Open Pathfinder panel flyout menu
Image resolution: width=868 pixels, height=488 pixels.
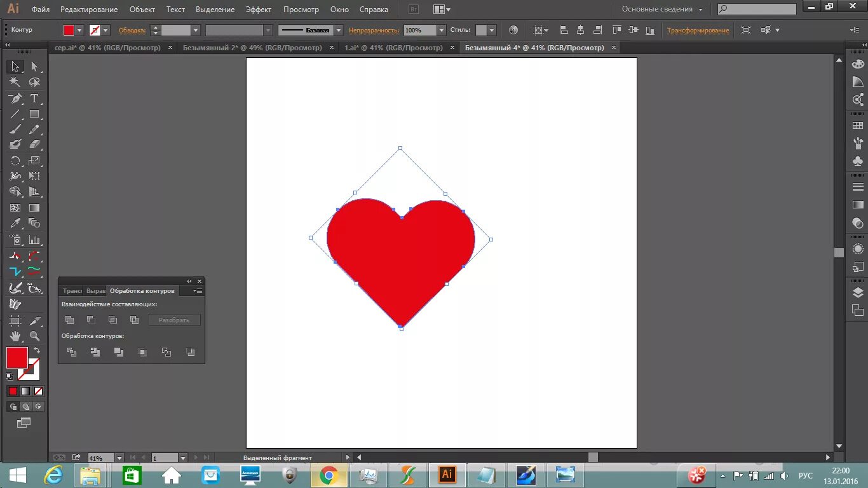(198, 290)
